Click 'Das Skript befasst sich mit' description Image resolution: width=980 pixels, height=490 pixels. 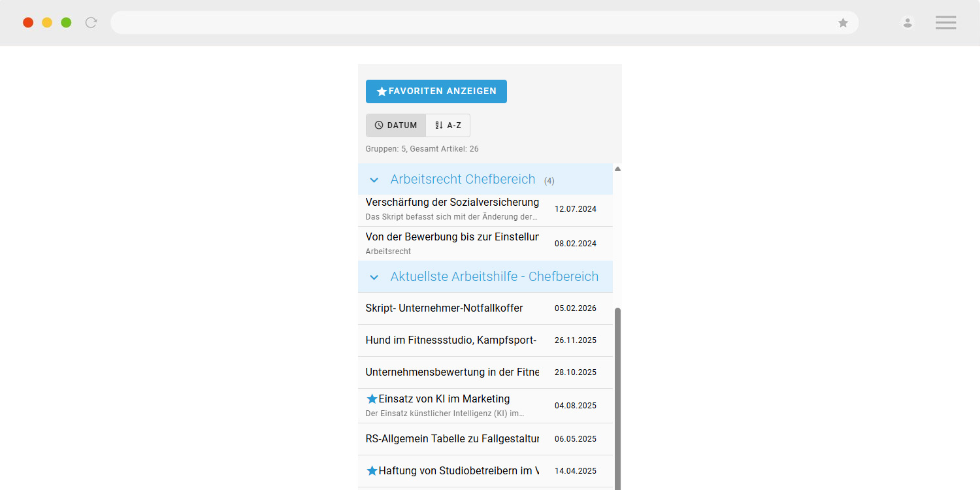(451, 217)
